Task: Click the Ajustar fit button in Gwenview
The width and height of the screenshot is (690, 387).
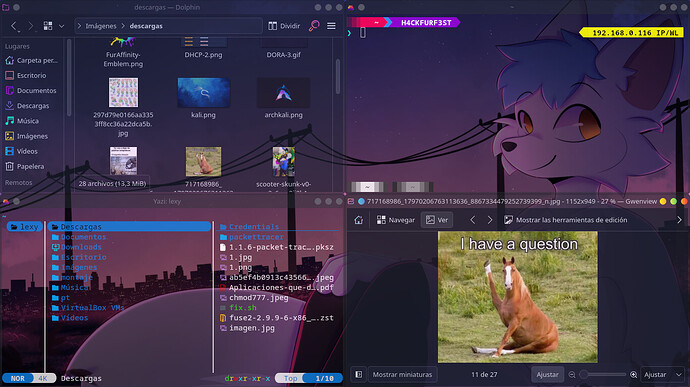Action: [x=547, y=375]
